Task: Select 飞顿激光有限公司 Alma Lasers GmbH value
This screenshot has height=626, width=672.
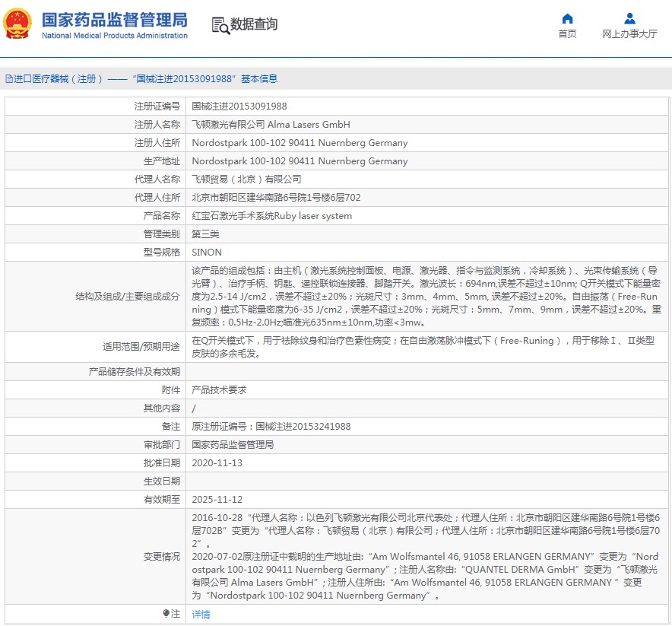Action: 271,125
